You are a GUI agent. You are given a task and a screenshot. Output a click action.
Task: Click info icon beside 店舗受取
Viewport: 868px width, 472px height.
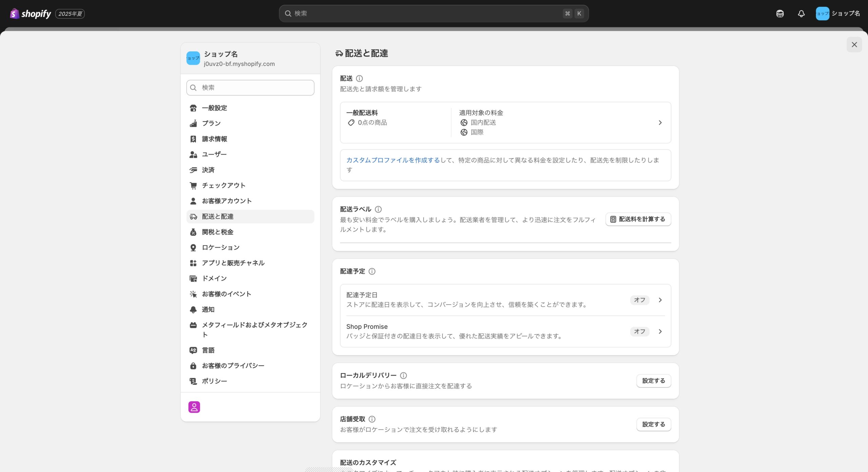point(372,419)
